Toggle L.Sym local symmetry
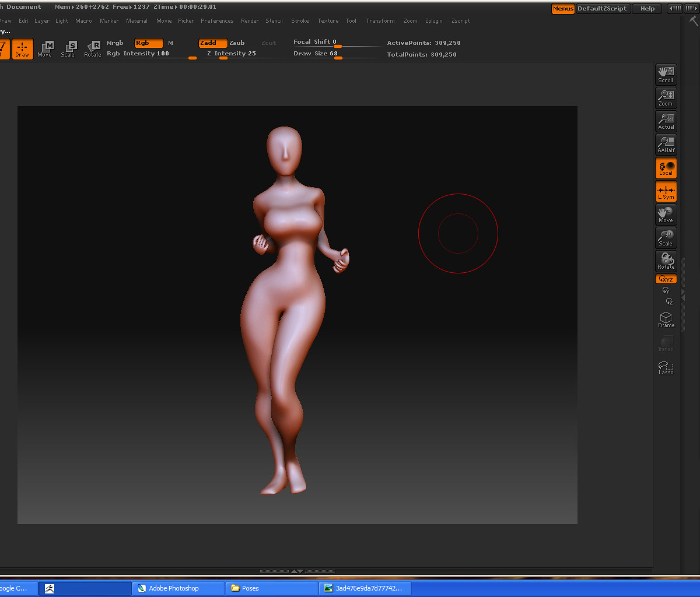Screen dimensions: 700x597 [666, 191]
